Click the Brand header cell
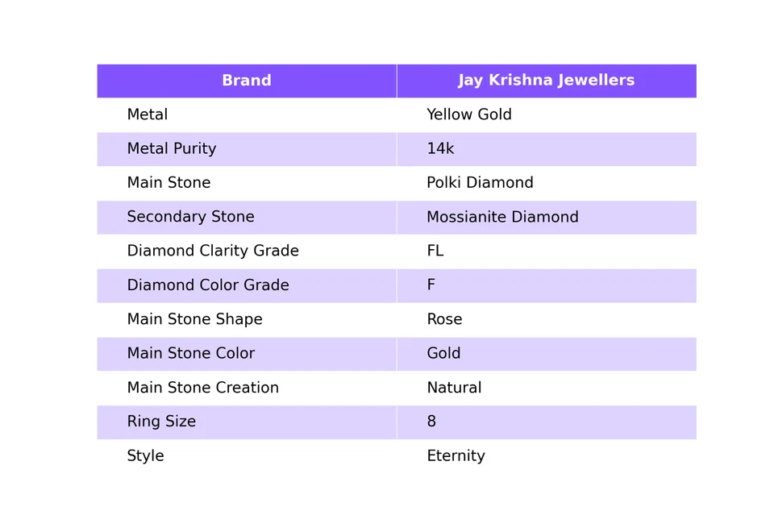This screenshot has width=774, height=532. (x=247, y=81)
